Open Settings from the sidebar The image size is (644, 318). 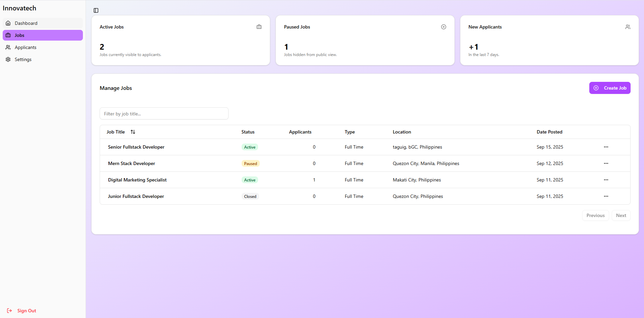[x=43, y=59]
